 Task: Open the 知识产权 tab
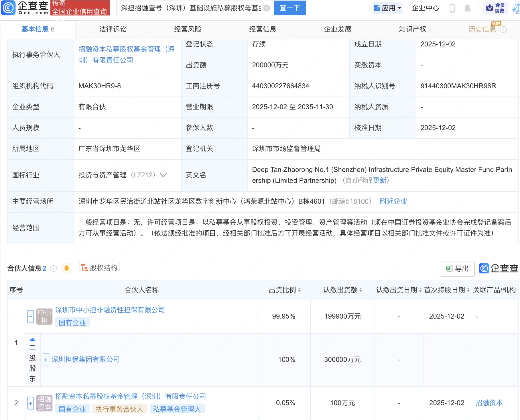tap(412, 29)
